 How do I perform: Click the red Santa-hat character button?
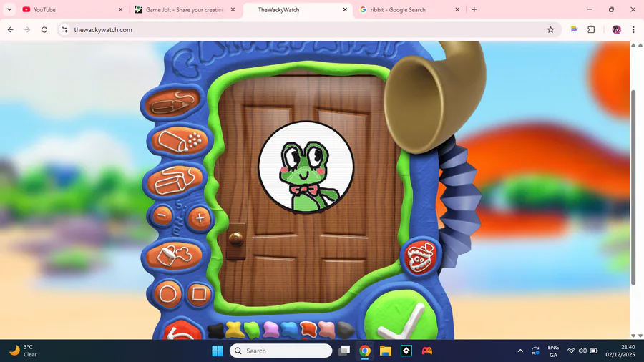[419, 258]
